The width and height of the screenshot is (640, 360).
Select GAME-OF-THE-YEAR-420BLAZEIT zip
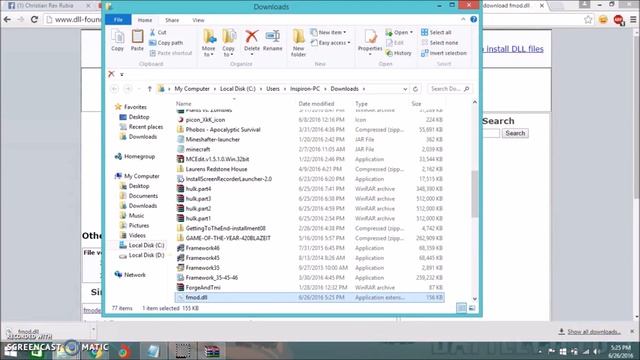309,238
